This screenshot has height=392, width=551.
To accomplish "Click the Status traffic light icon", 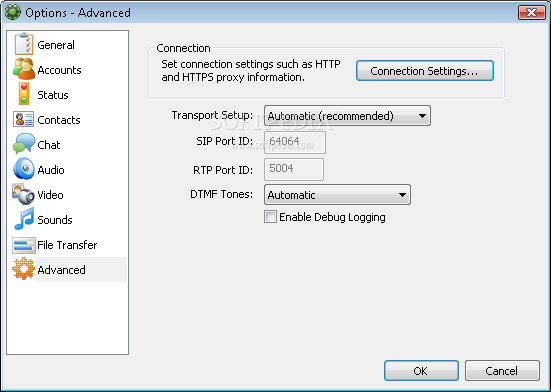I will [x=24, y=94].
